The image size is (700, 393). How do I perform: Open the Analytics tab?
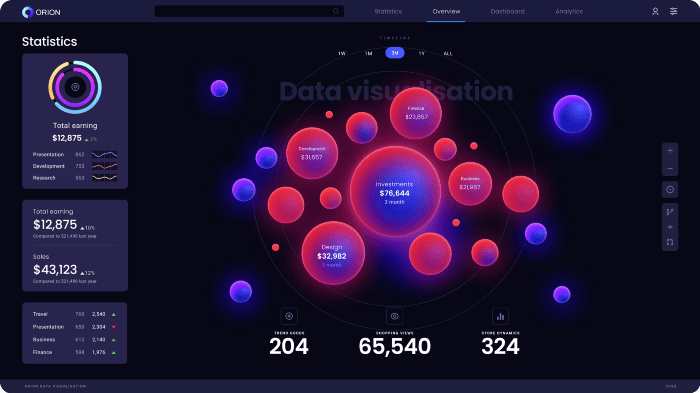(569, 11)
